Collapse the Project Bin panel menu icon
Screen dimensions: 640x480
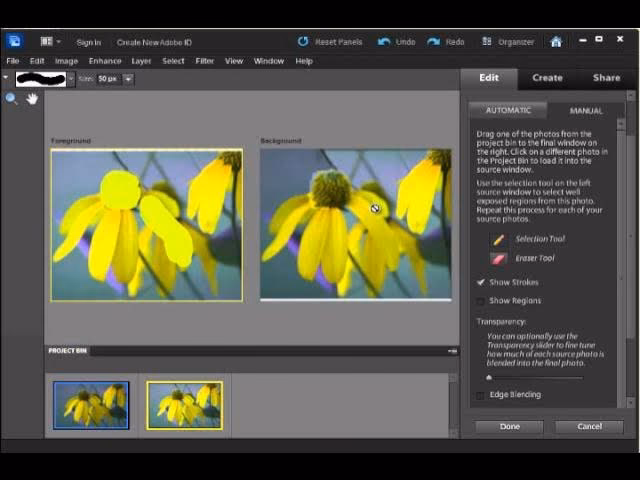click(452, 351)
